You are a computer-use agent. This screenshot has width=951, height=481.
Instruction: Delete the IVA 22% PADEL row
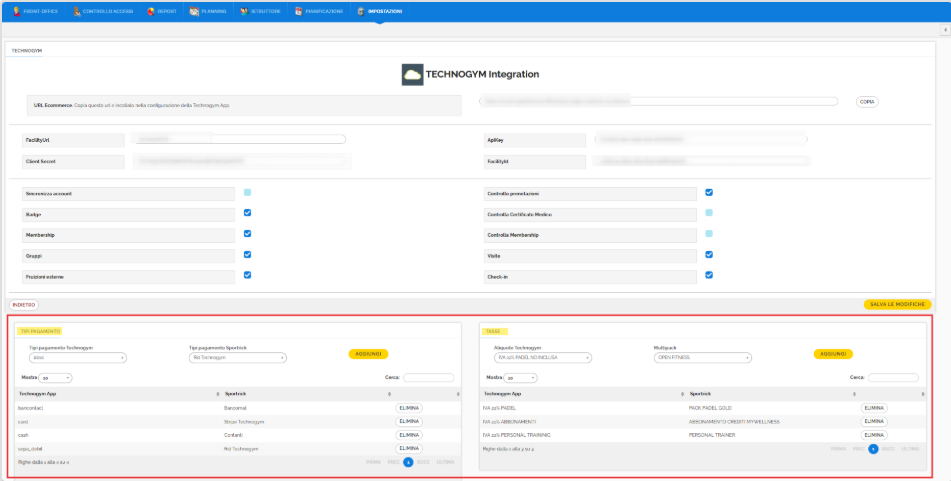pyautogui.click(x=874, y=408)
